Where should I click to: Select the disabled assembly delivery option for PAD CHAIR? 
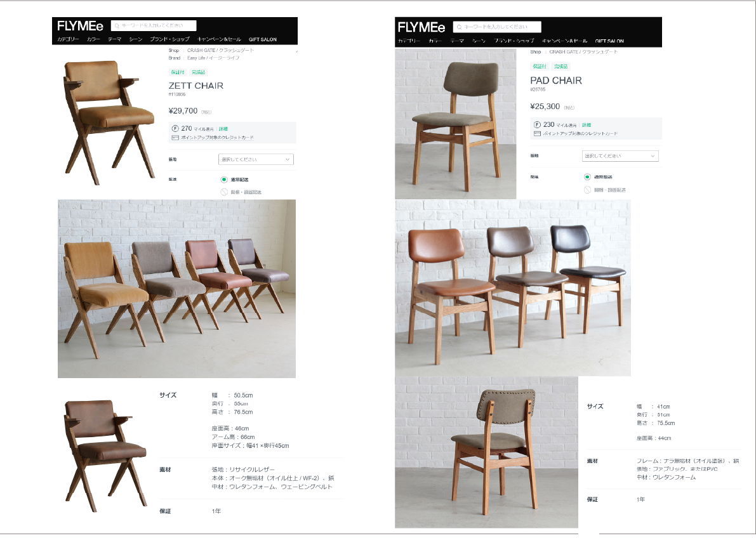click(587, 190)
